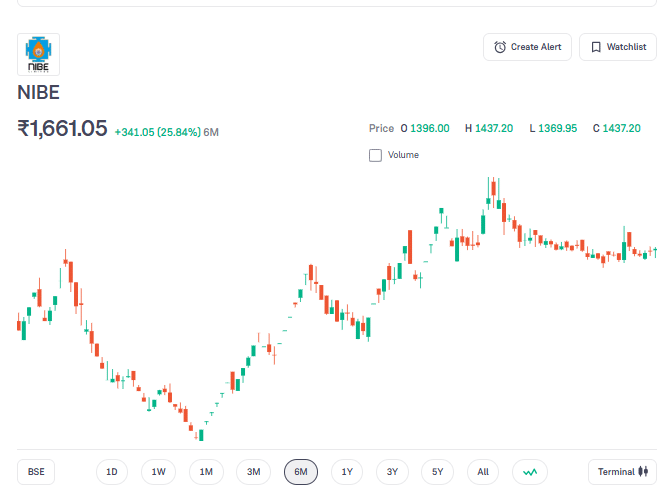
Task: Select the 5Y time range
Action: [438, 472]
